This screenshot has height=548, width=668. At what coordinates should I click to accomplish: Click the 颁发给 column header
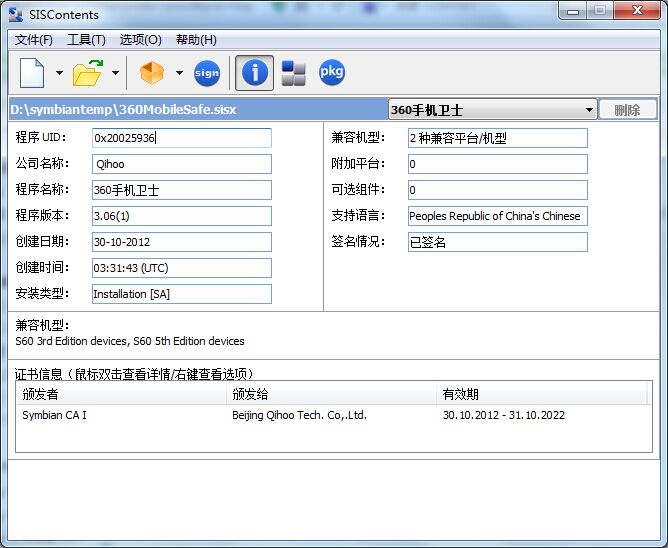tap(331, 394)
